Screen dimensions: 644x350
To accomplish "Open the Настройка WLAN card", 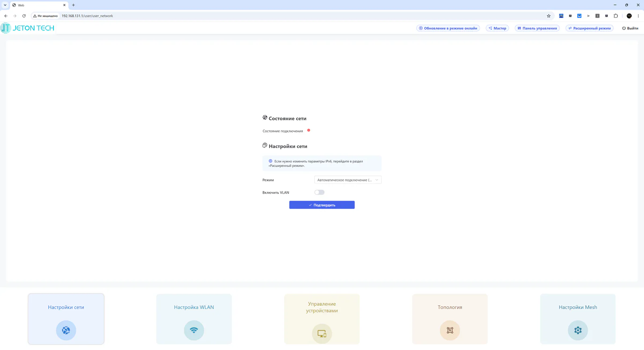I will pos(194,319).
